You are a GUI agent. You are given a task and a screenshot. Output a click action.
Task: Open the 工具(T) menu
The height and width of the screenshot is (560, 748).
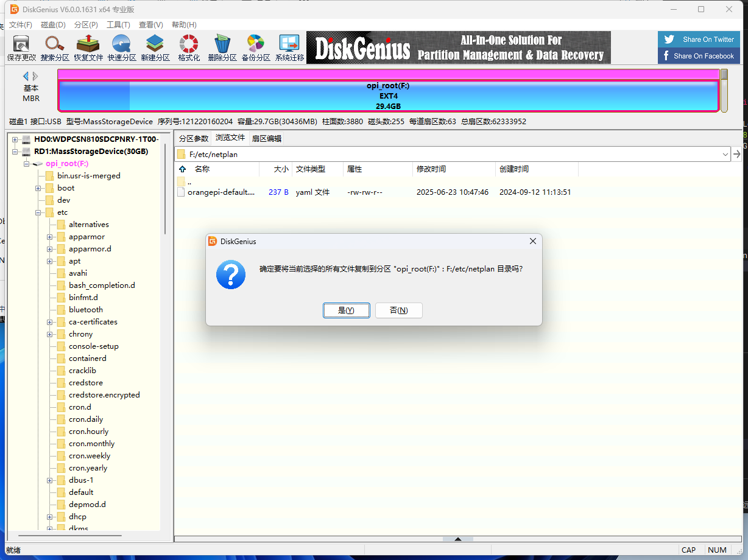tap(118, 25)
